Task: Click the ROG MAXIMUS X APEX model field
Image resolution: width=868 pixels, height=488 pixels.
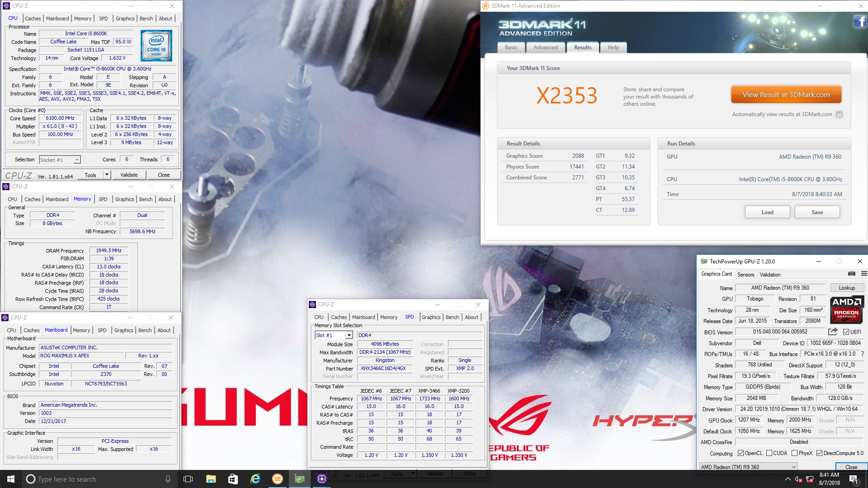Action: 81,356
